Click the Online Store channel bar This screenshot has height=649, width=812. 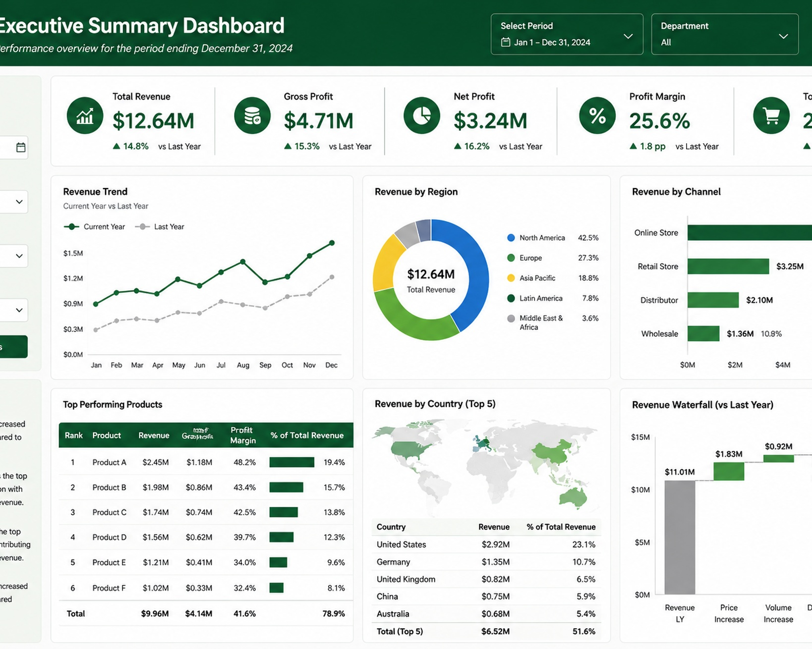click(x=750, y=232)
